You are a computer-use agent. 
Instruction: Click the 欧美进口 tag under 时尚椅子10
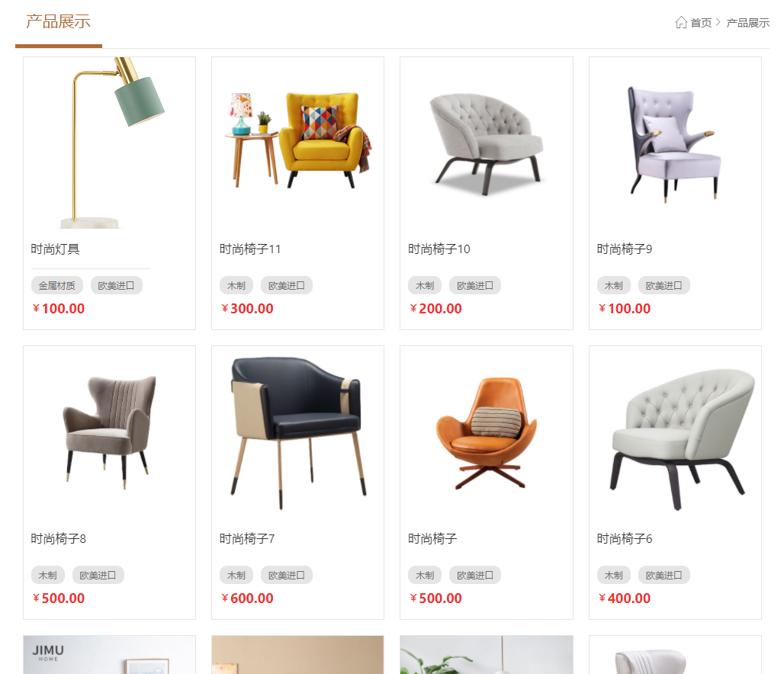click(475, 285)
